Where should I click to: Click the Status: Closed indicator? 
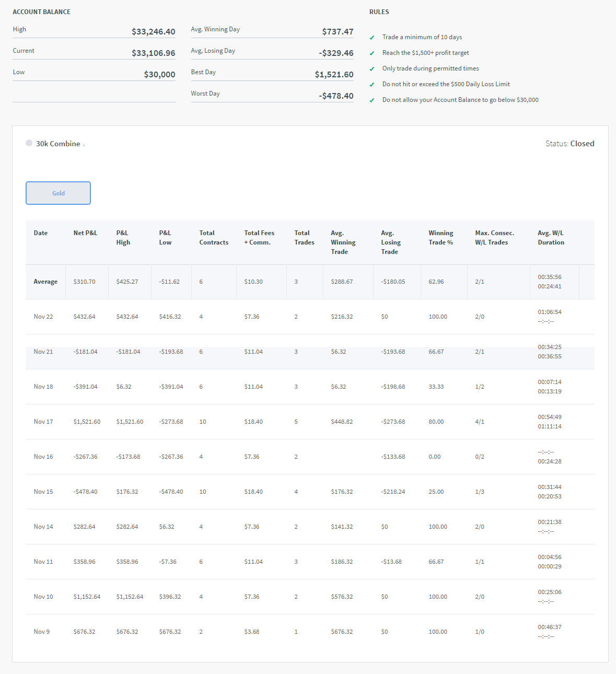(570, 143)
